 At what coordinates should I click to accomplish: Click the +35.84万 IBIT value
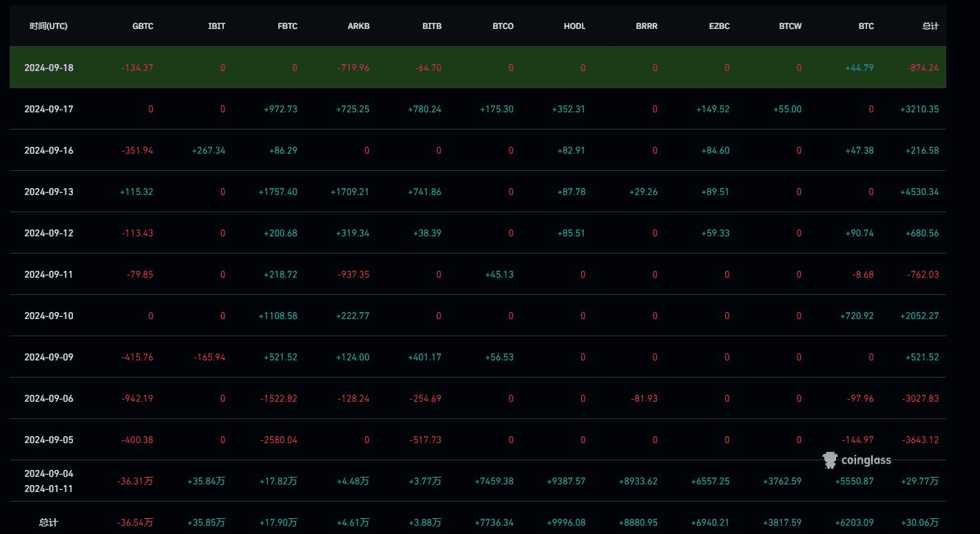[207, 481]
